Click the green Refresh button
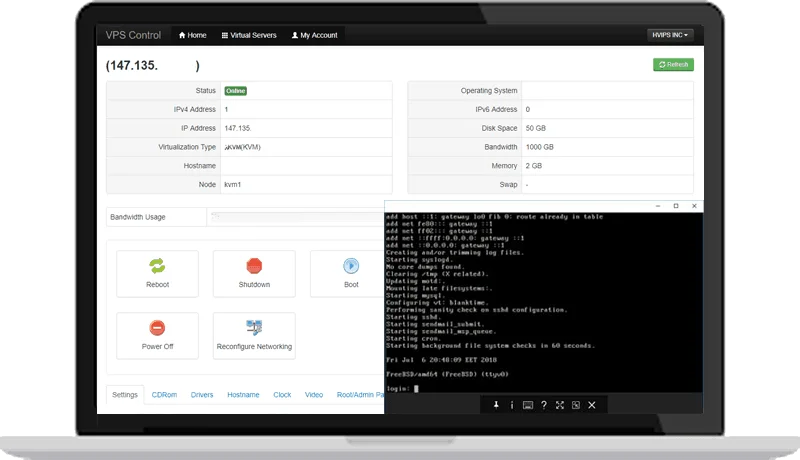Screen dimensions: 800x460 [673, 65]
